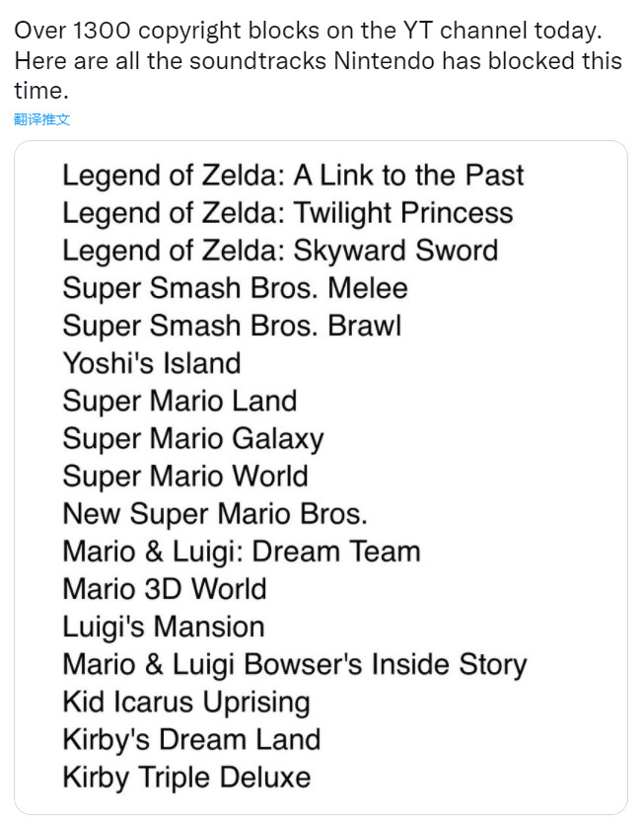
Task: Click the 'Yoshi's Island' entry
Action: [x=151, y=363]
